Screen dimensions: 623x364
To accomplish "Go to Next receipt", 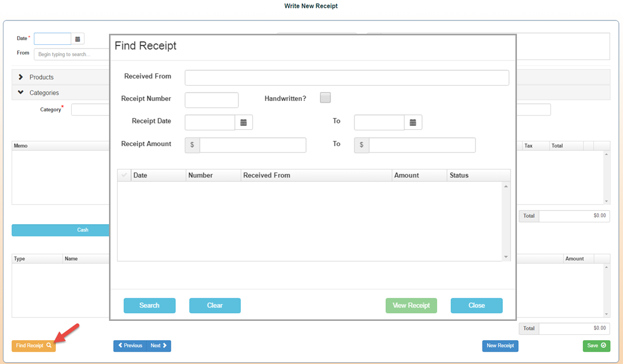I will coord(159,346).
